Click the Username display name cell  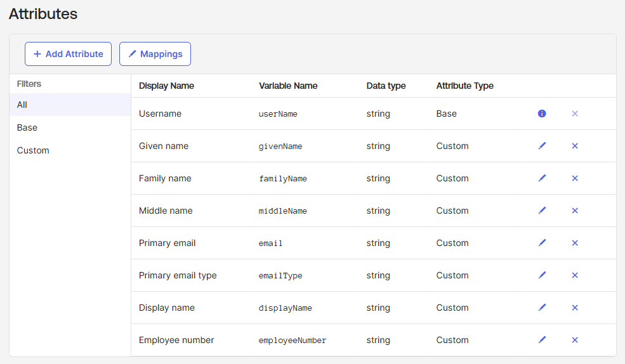[x=161, y=114]
